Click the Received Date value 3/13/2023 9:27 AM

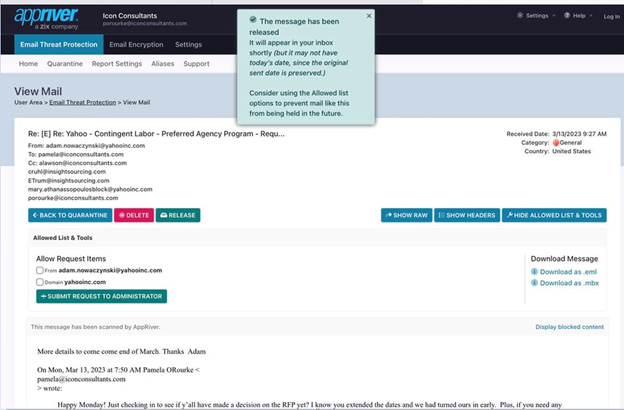pyautogui.click(x=579, y=134)
